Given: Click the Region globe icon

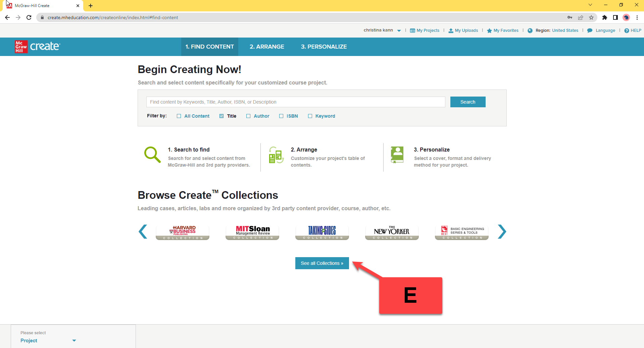Looking at the screenshot, I should click(530, 31).
